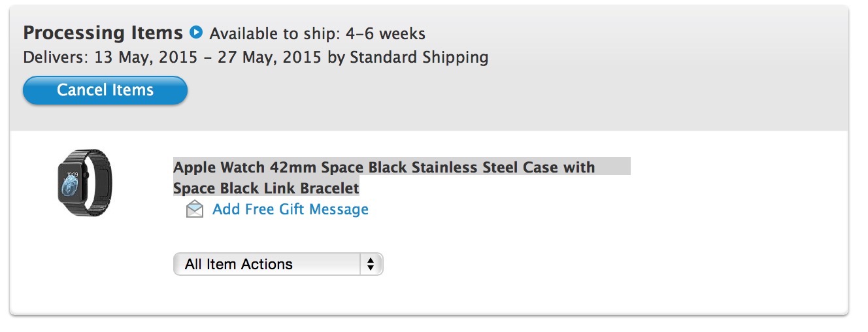The image size is (868, 332).
Task: Click the envelope gift message icon
Action: (x=194, y=210)
